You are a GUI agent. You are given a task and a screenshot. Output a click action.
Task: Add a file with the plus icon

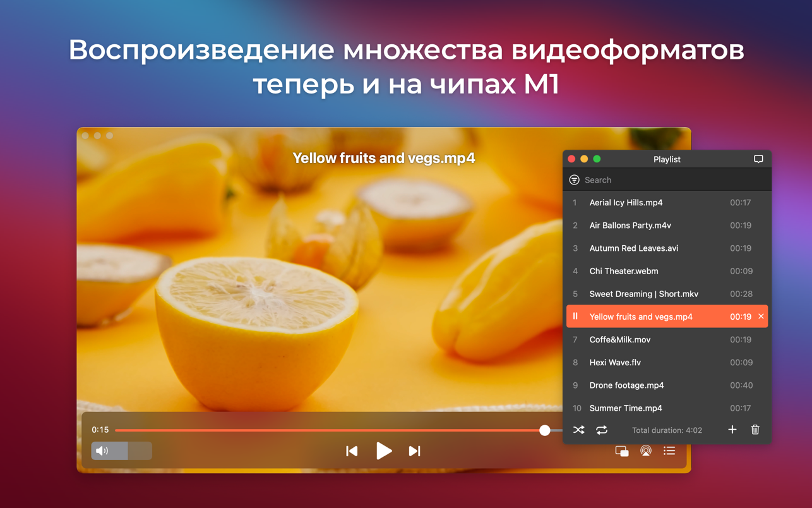732,430
